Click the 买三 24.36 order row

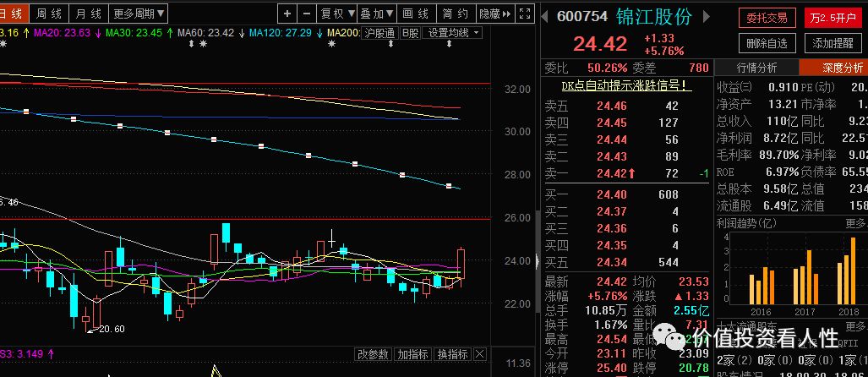[626, 228]
